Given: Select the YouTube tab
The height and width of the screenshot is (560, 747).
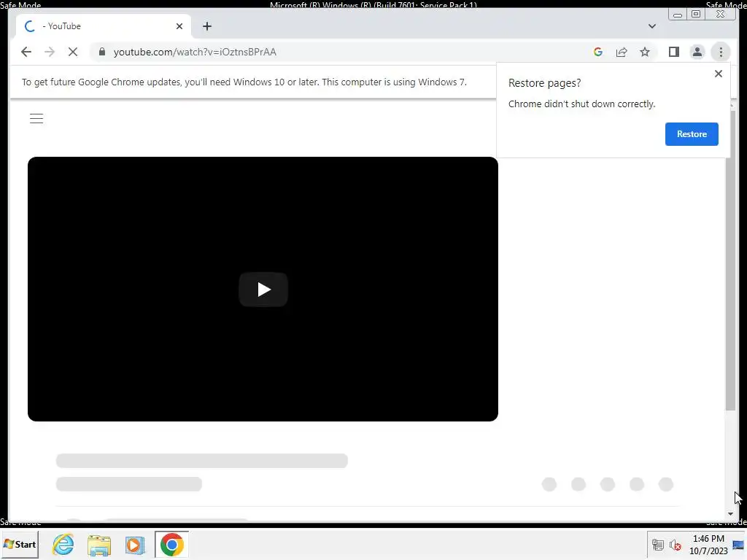Looking at the screenshot, I should coord(104,26).
